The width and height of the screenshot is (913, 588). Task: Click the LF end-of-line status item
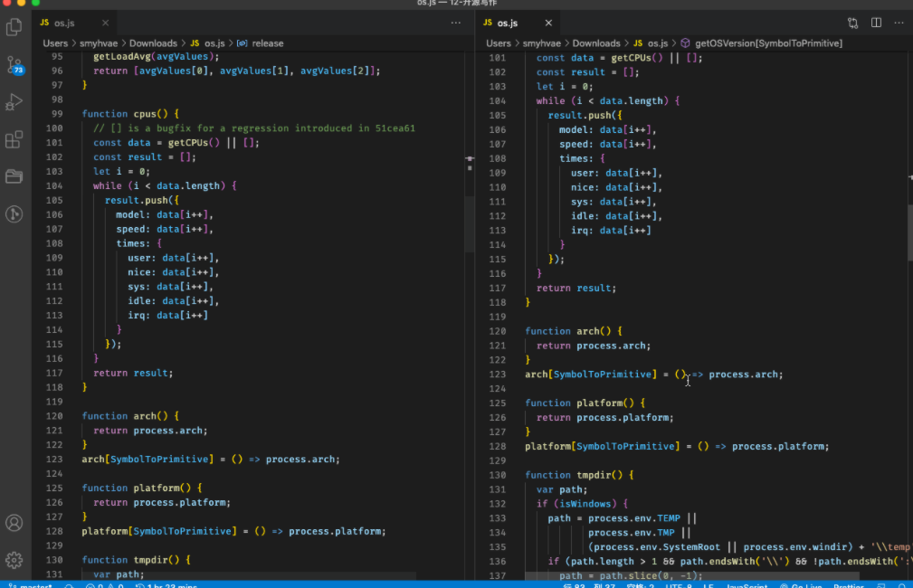tap(708, 585)
